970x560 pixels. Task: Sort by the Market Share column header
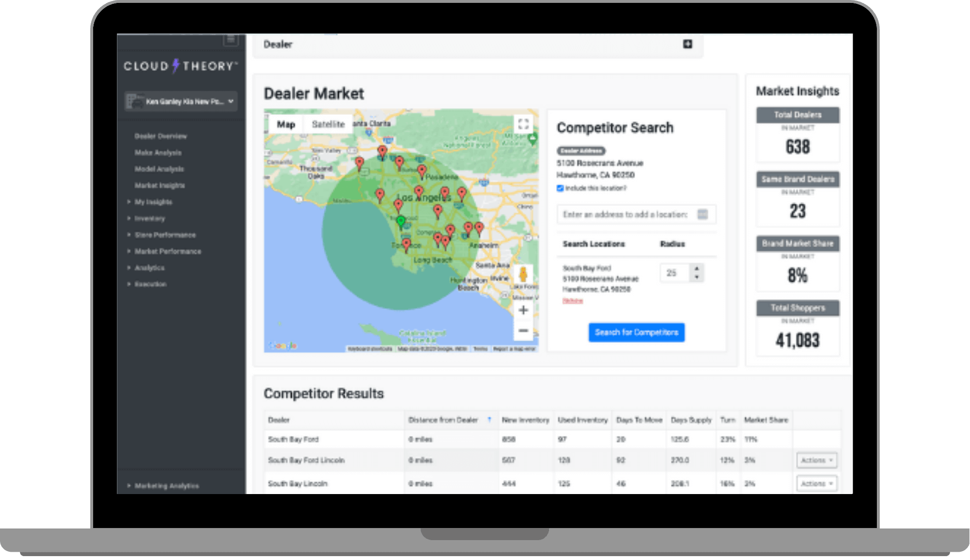click(766, 420)
